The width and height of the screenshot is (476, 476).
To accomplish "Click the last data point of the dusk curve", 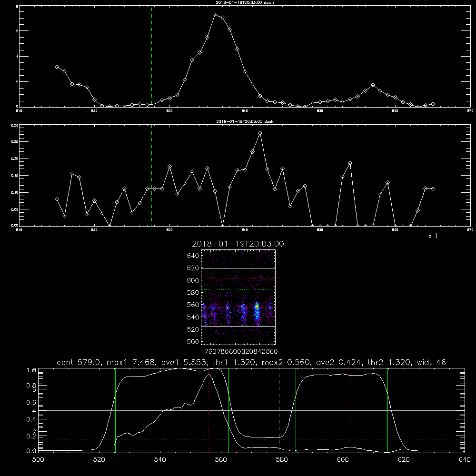I will point(433,189).
